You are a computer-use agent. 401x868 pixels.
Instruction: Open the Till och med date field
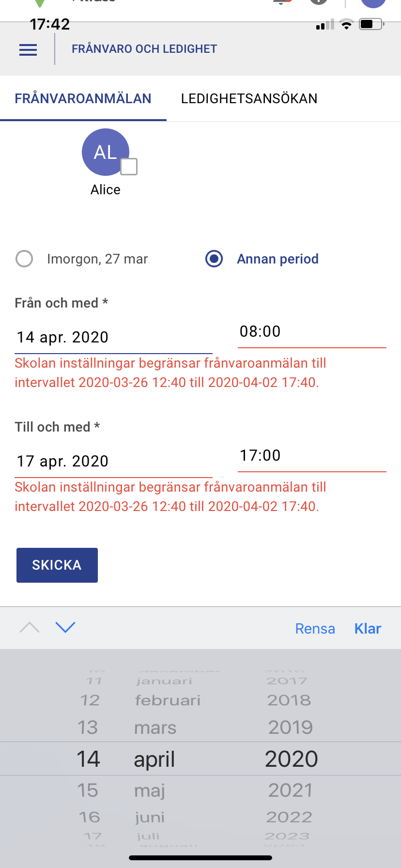point(113,461)
